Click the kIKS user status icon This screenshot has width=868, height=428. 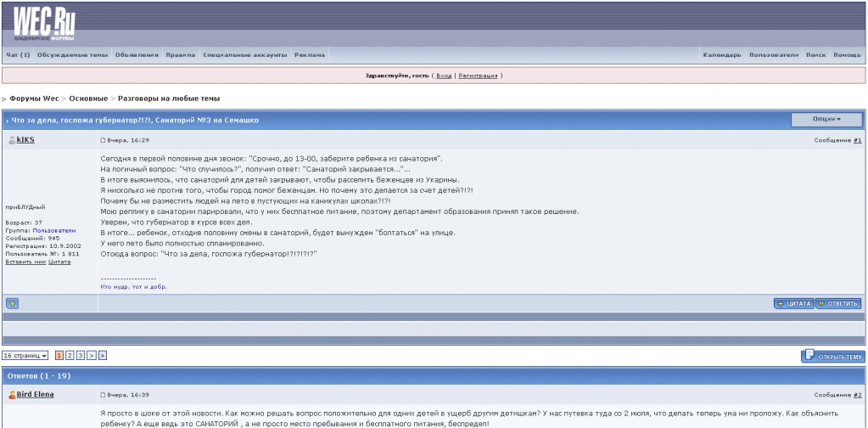pyautogui.click(x=12, y=141)
